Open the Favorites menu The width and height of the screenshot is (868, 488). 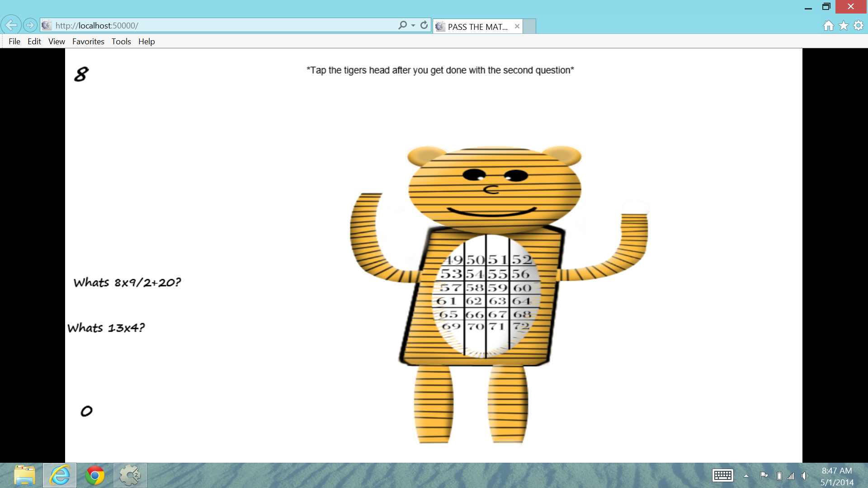pyautogui.click(x=88, y=42)
